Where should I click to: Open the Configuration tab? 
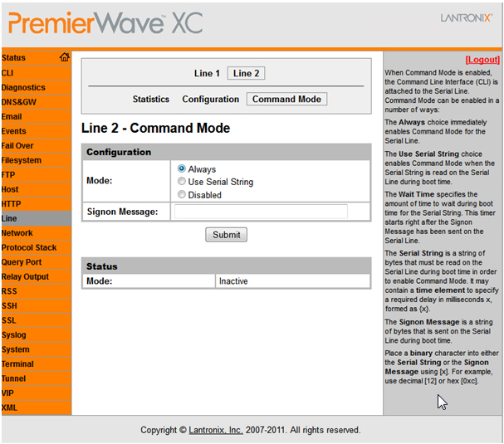click(210, 100)
